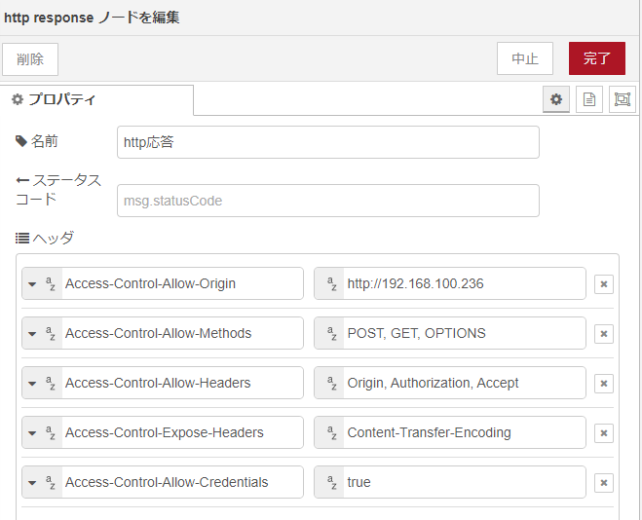
Task: Open node description document icon
Action: pos(590,99)
